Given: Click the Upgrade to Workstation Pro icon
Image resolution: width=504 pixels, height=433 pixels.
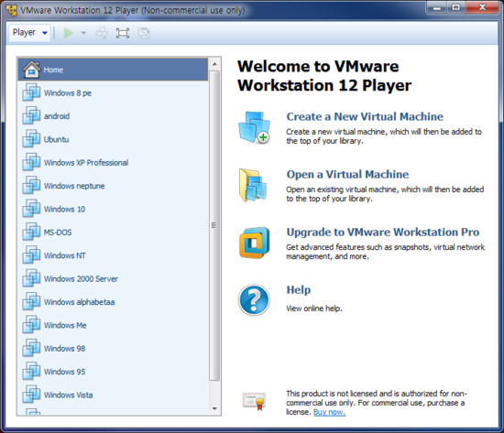Looking at the screenshot, I should click(254, 243).
